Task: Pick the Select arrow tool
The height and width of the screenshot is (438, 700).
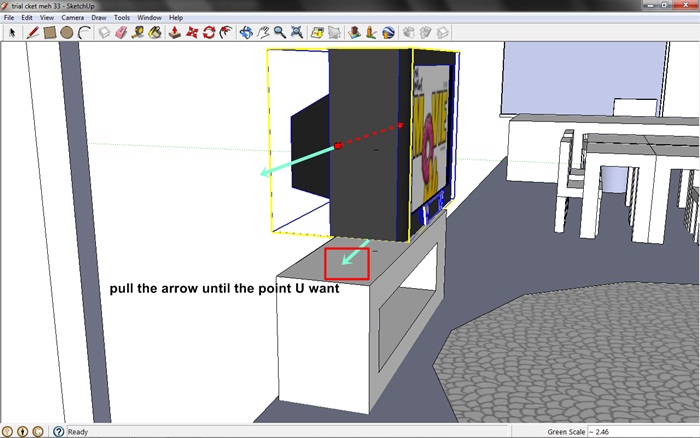Action: (x=12, y=33)
